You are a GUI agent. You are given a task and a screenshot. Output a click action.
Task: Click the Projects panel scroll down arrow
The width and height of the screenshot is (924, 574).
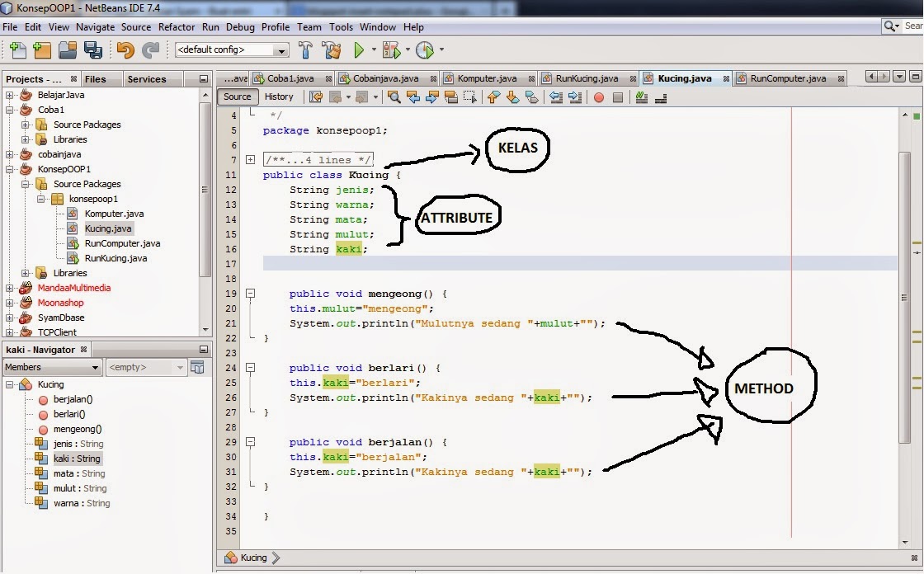click(205, 330)
